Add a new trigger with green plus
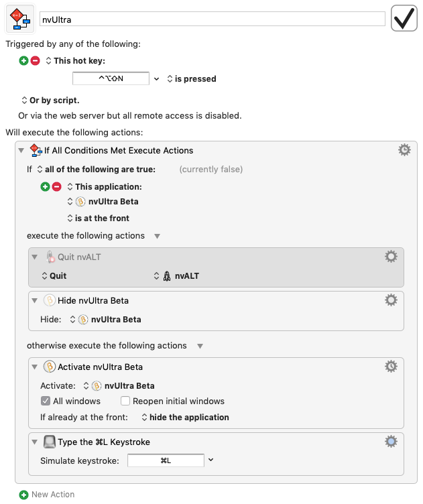The width and height of the screenshot is (423, 504). point(24,60)
